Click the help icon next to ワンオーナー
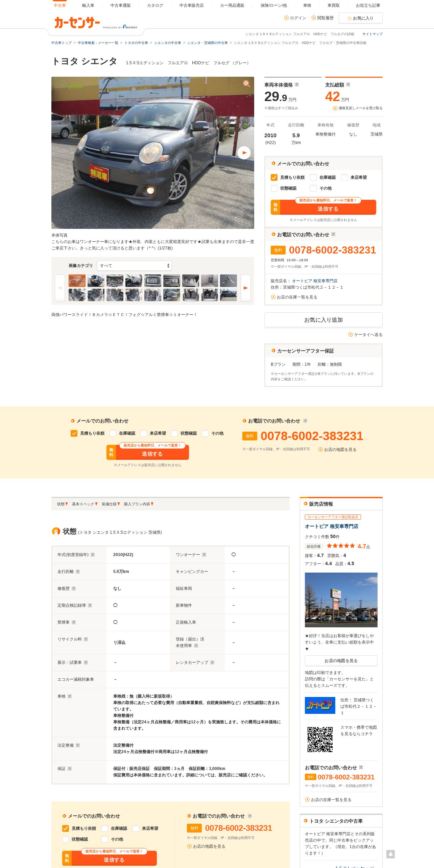Image resolution: width=434 pixels, height=868 pixels. coord(204,555)
